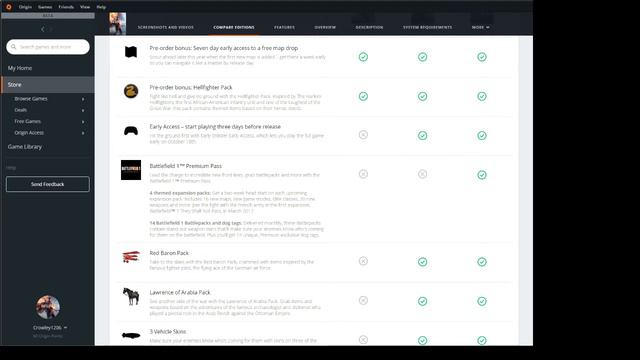
Task: Click the Battlefield 1 game thumbnail
Action: pyautogui.click(x=118, y=23)
